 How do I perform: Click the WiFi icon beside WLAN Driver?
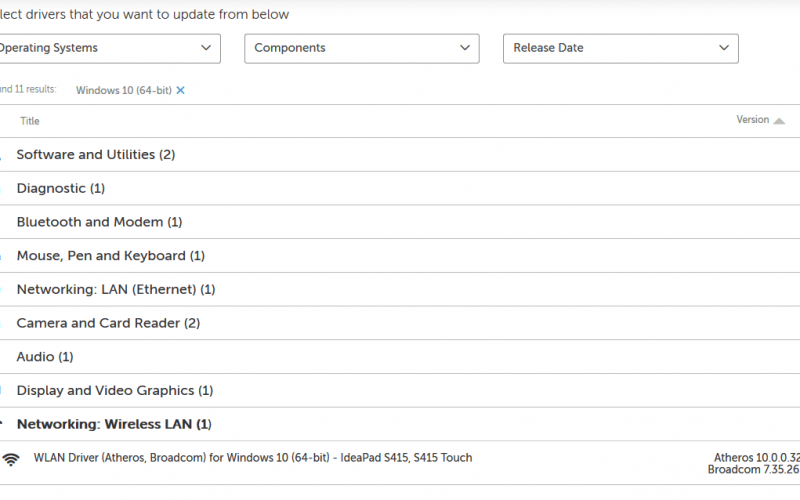click(11, 459)
